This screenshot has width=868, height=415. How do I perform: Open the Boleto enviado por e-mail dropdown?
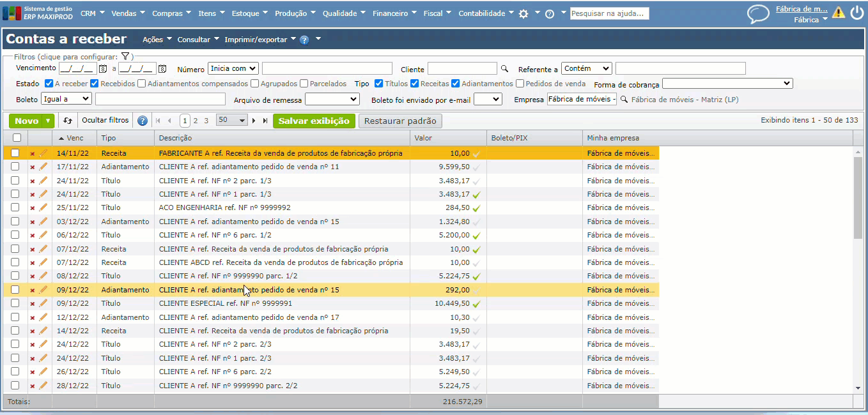488,99
